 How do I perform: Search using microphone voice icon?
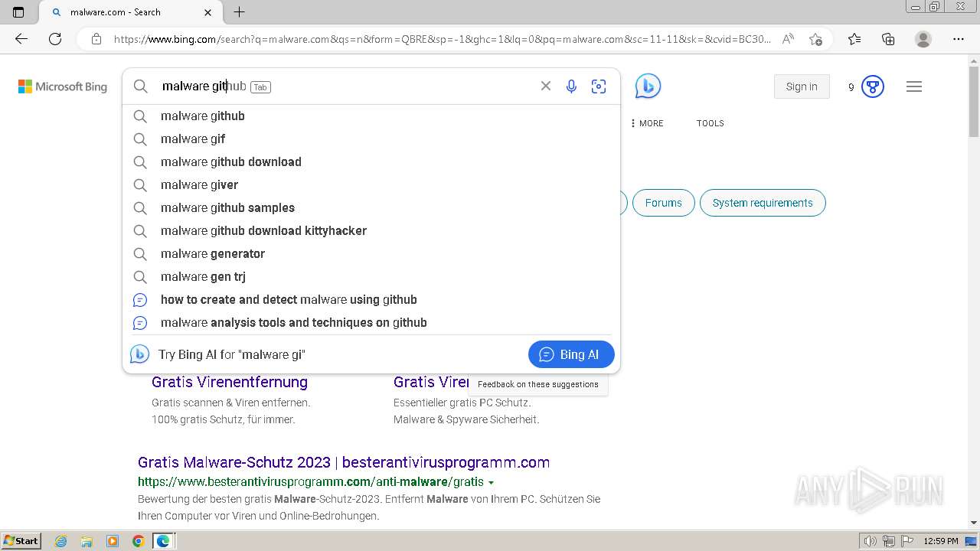[571, 86]
